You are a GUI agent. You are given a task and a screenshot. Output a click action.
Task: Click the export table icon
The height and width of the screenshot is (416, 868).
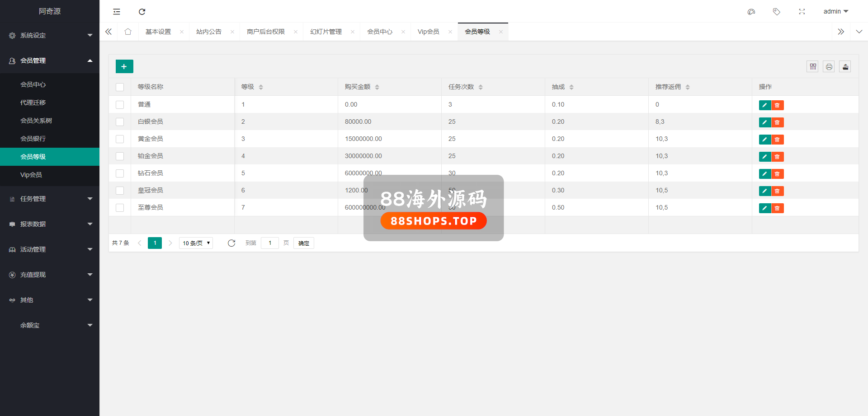pyautogui.click(x=845, y=67)
